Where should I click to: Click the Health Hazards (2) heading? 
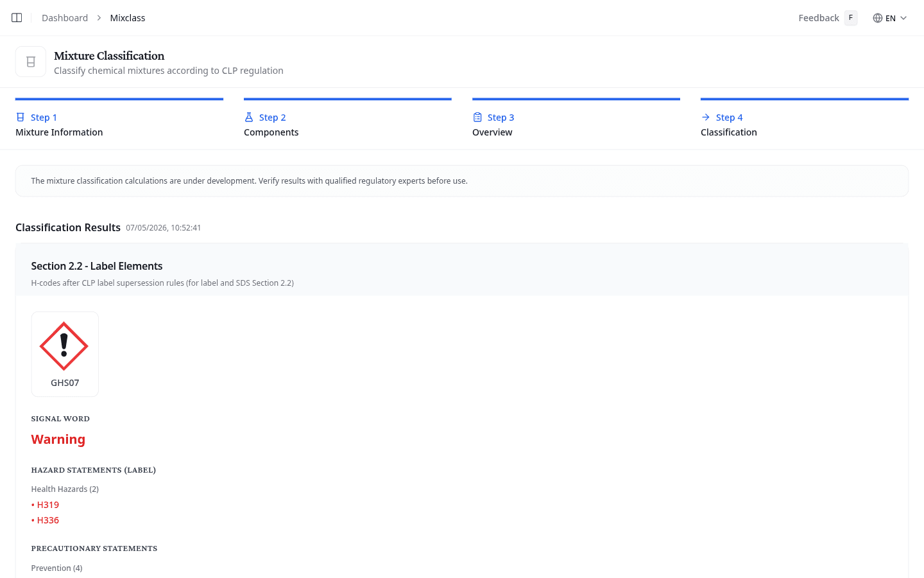(65, 489)
